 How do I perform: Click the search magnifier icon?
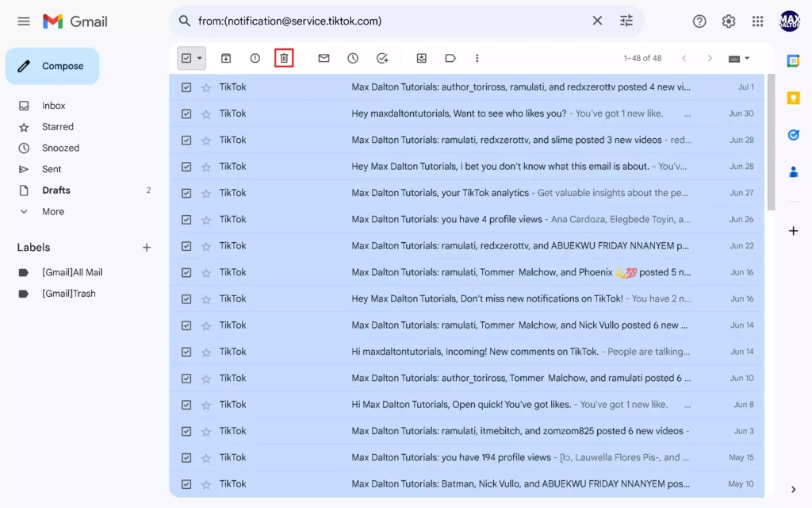click(x=184, y=21)
